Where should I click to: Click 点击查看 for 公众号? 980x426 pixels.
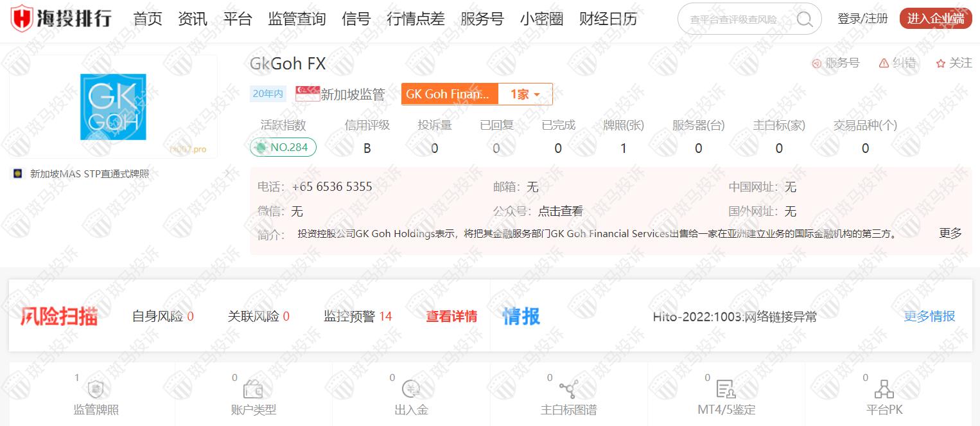coord(560,211)
